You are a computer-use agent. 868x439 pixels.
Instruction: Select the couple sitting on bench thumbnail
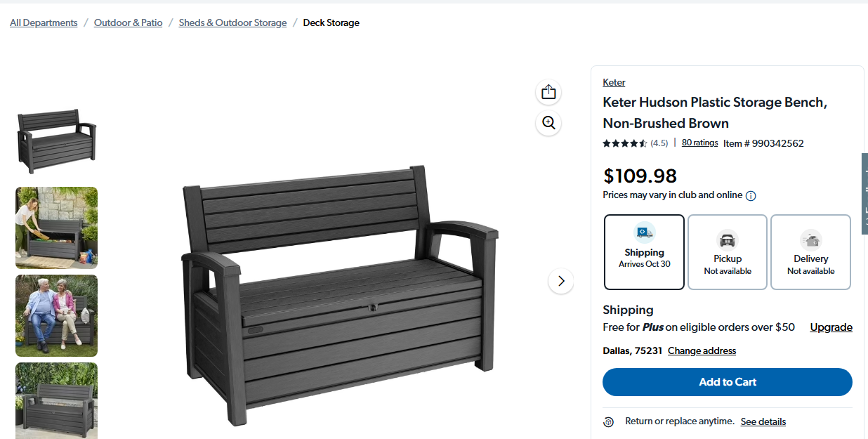point(57,315)
